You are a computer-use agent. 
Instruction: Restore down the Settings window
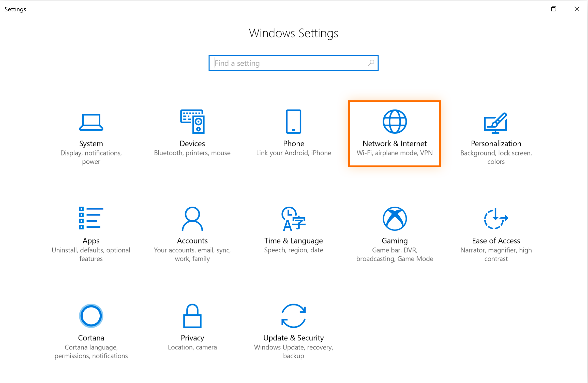click(554, 9)
